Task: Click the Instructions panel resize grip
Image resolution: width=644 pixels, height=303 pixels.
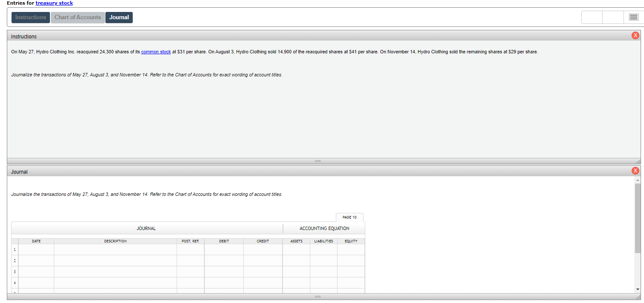Action: 318,160
